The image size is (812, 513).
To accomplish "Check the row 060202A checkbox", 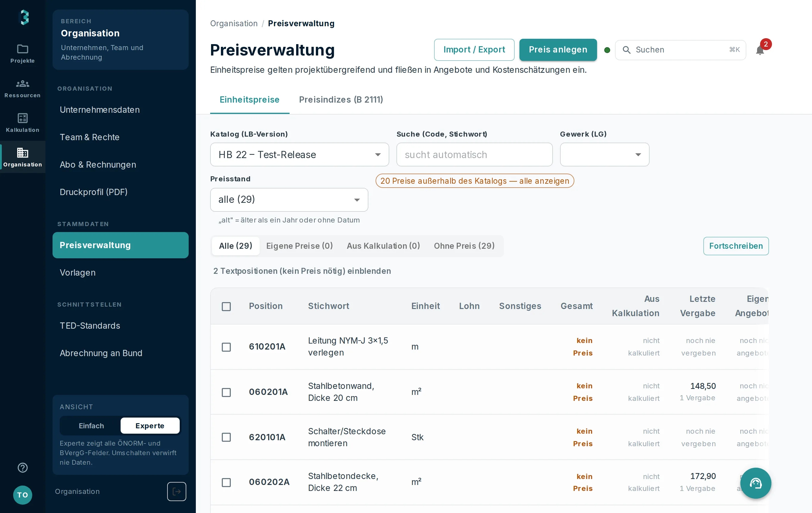I will [226, 482].
